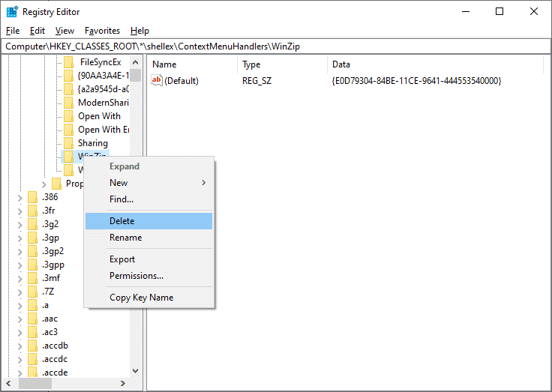The height and width of the screenshot is (392, 552).
Task: Click the (Default) string value icon
Action: tap(157, 80)
